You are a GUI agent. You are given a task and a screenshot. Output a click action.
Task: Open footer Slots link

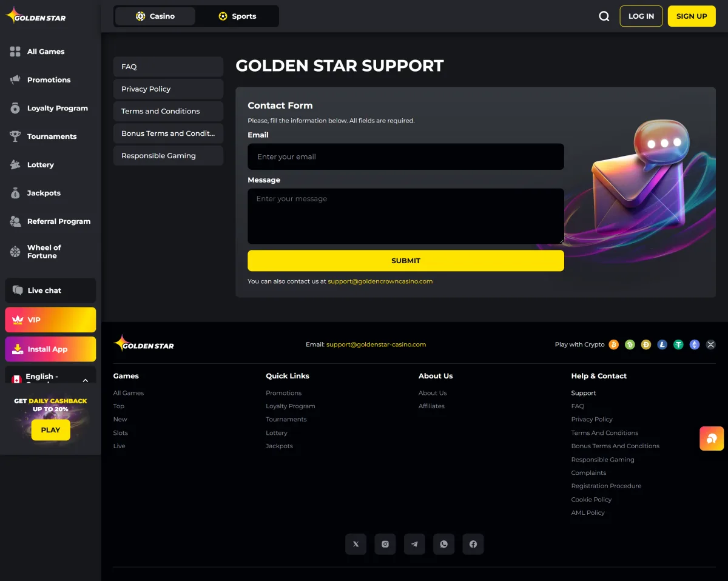[x=121, y=433]
